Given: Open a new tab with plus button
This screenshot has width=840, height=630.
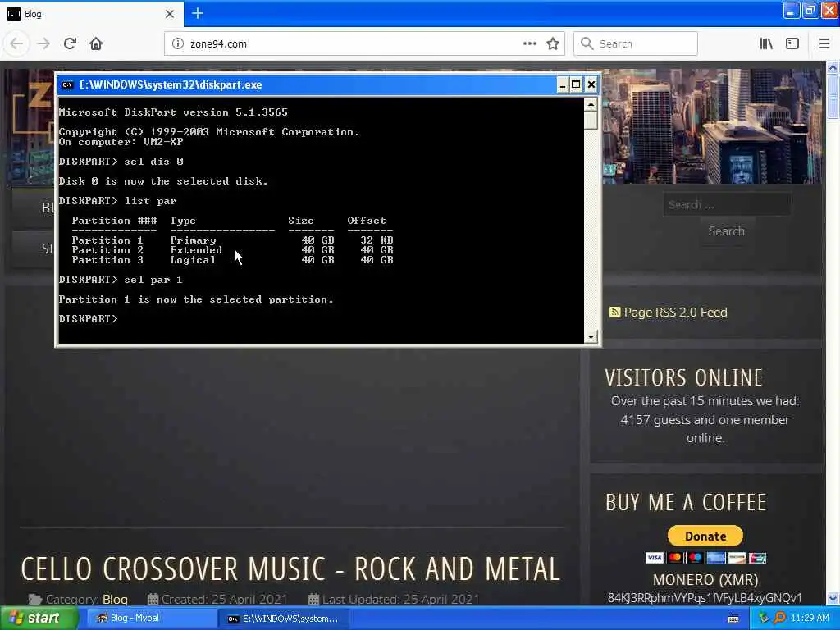Looking at the screenshot, I should (x=198, y=13).
